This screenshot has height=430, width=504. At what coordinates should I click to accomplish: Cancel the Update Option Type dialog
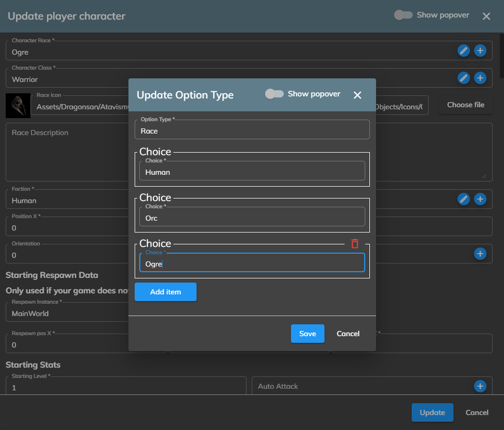pos(348,334)
